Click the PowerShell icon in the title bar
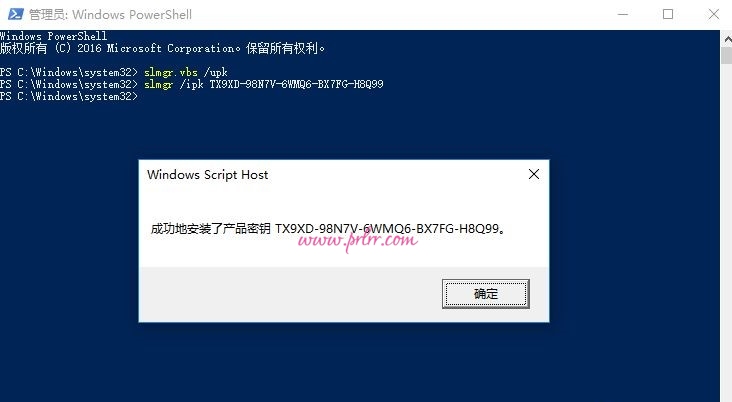This screenshot has width=732, height=402. pyautogui.click(x=15, y=14)
